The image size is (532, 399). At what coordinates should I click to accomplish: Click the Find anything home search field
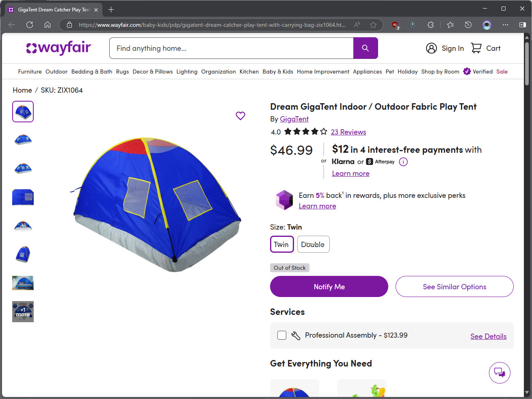coord(231,48)
